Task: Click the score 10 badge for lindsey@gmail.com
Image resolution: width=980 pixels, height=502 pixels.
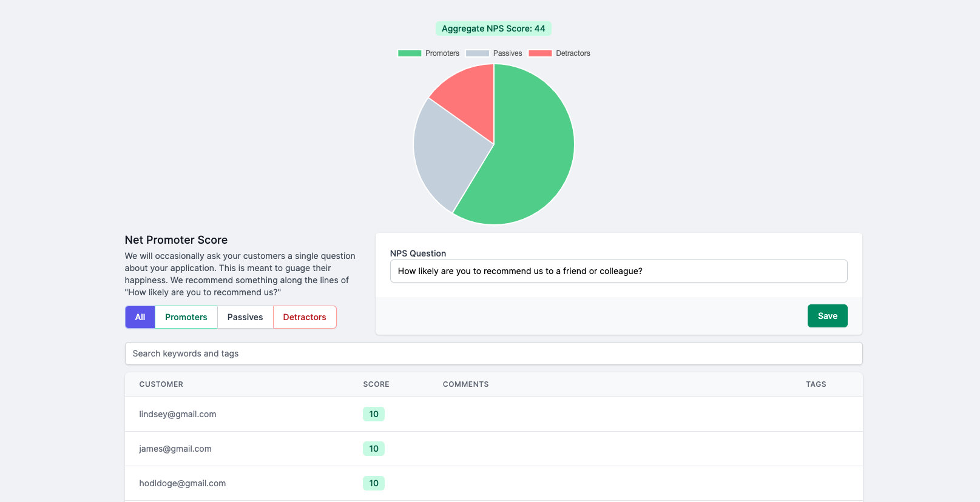Action: (x=374, y=414)
